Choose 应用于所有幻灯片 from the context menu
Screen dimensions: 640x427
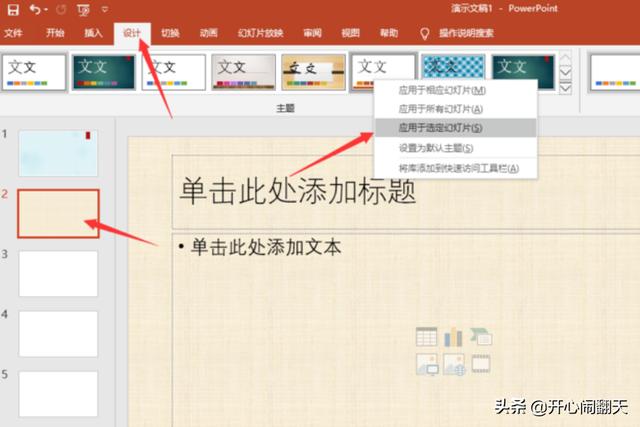coord(440,109)
